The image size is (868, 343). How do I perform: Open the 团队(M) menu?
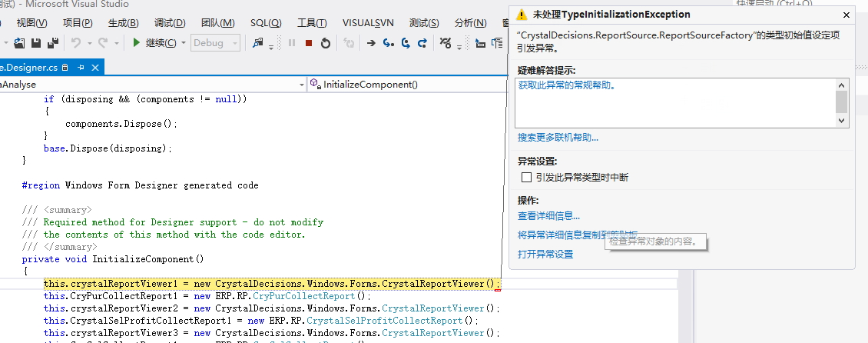[x=217, y=23]
